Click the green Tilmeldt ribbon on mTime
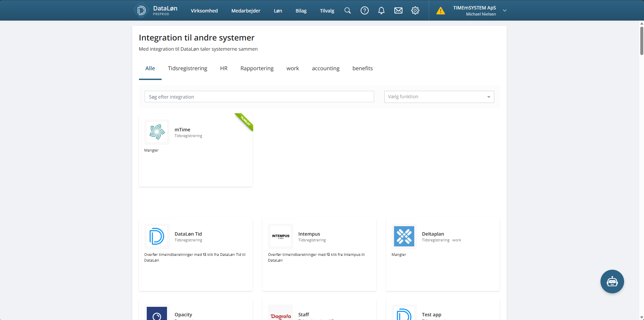644x320 pixels. 245,122
